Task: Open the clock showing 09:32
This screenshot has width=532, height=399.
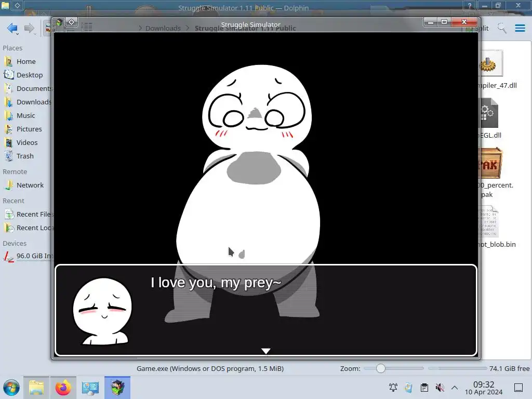Action: [484, 388]
